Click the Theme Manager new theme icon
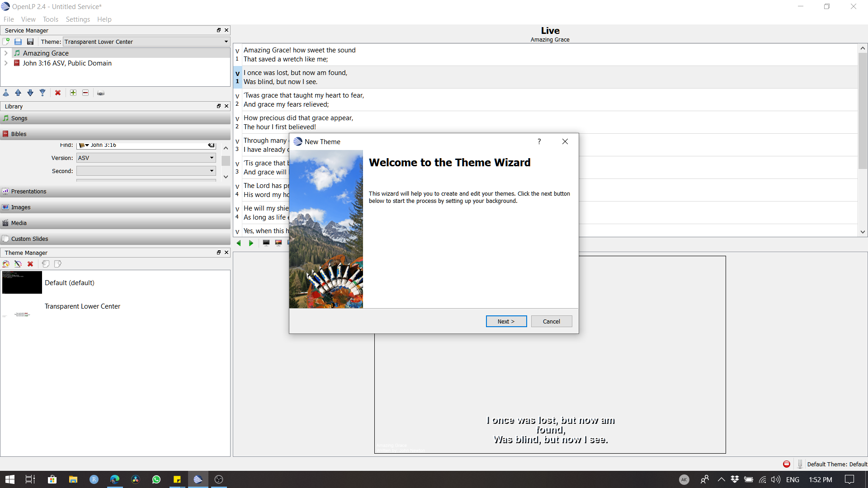Viewport: 868px width, 488px height. pyautogui.click(x=7, y=263)
